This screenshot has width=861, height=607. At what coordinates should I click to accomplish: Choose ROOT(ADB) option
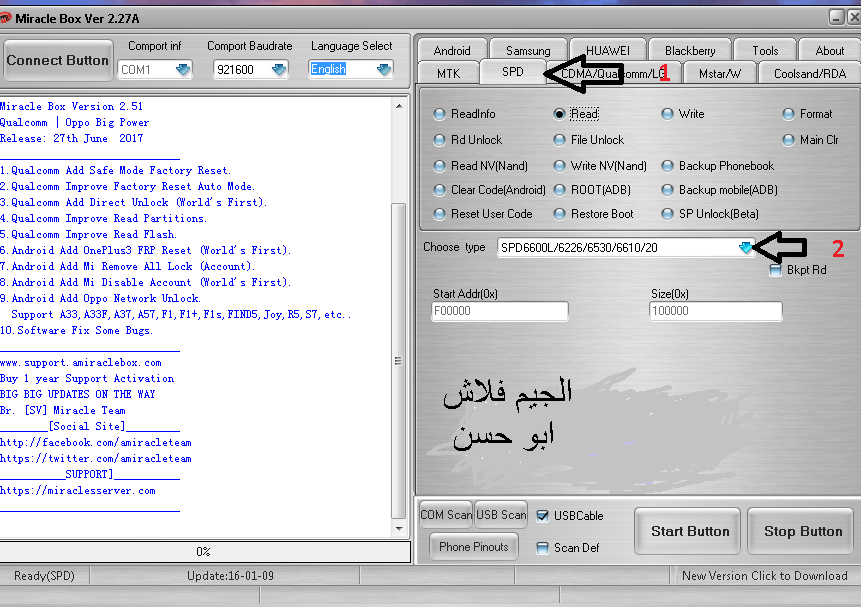pyautogui.click(x=559, y=190)
